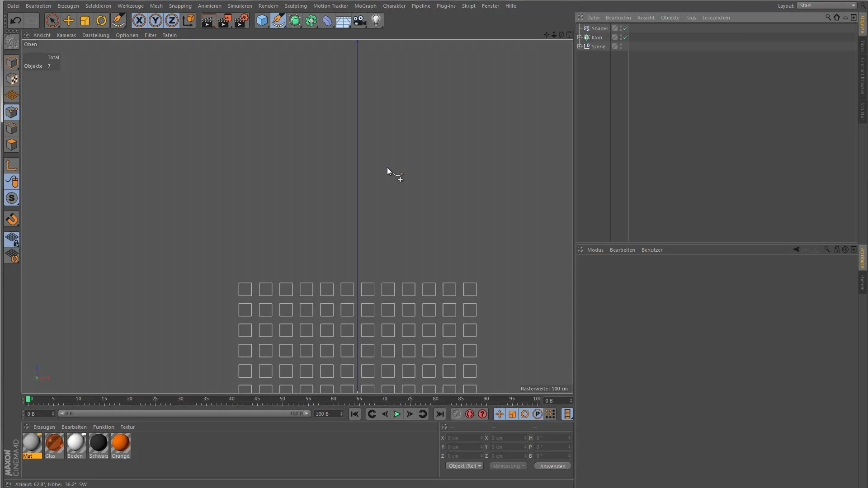Image resolution: width=868 pixels, height=488 pixels.
Task: Jump to the animation start
Action: (355, 414)
